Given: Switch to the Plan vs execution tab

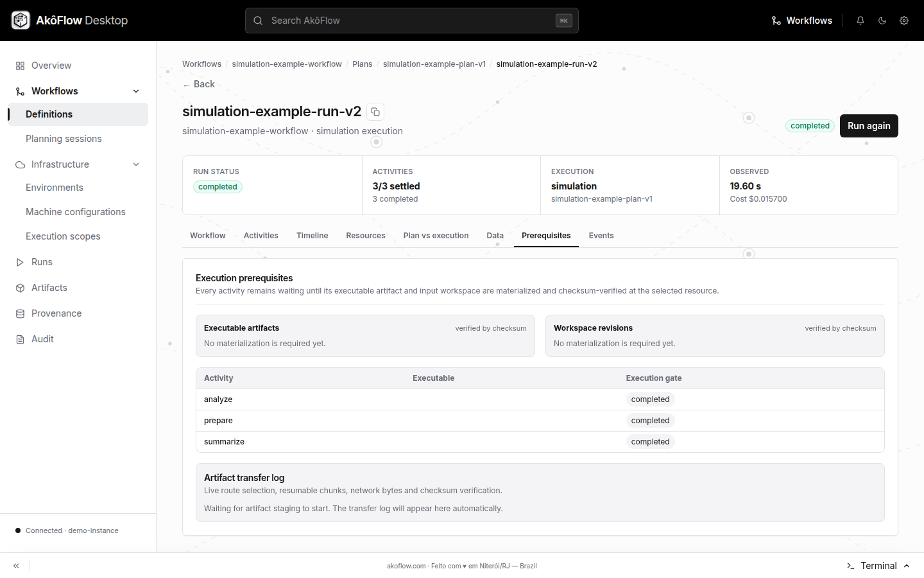Looking at the screenshot, I should pyautogui.click(x=436, y=236).
